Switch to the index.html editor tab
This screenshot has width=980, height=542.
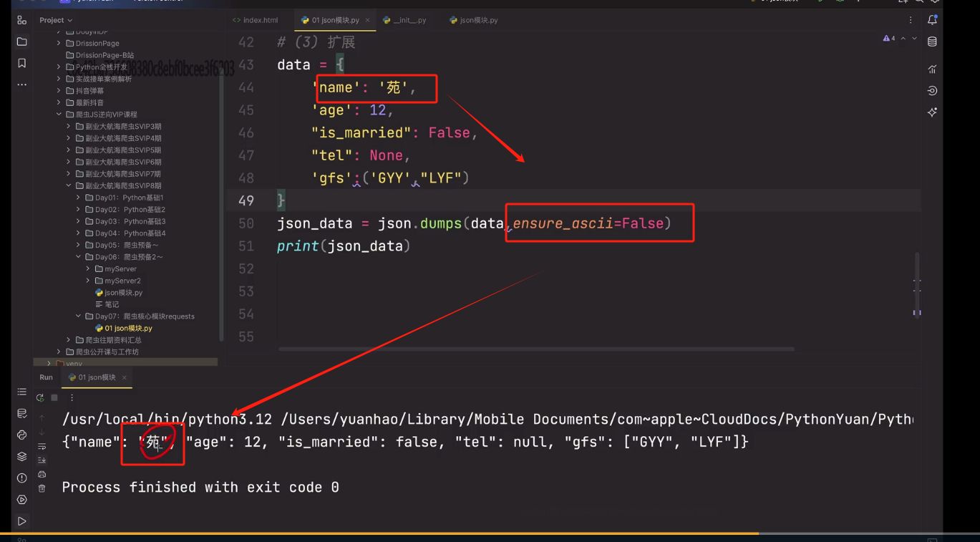click(x=256, y=20)
